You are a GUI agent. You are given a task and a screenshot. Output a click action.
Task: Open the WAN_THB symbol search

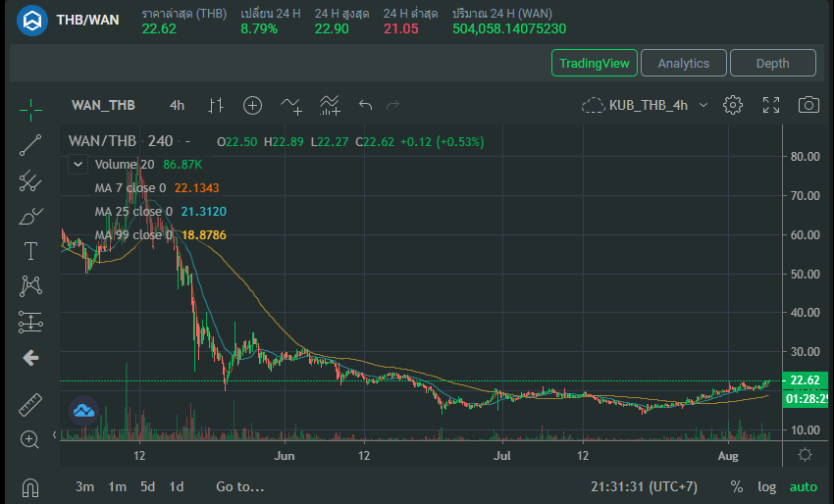(103, 105)
